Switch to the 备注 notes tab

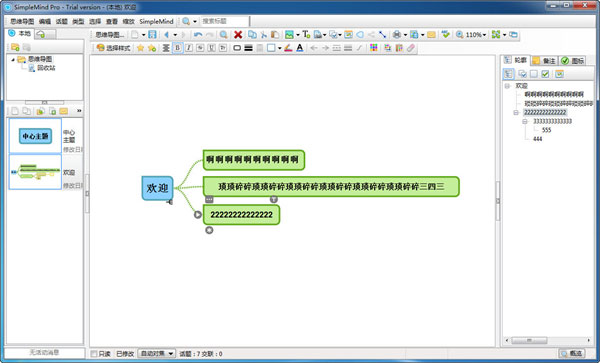point(545,60)
